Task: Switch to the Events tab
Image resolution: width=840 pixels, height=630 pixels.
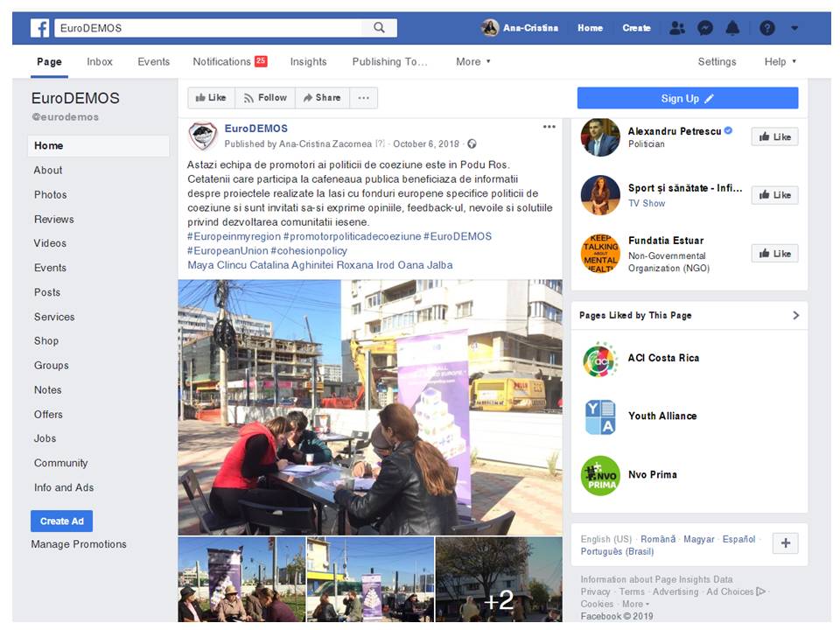Action: 153,61
